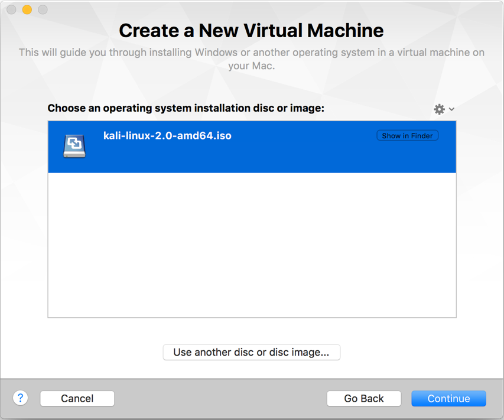Minimize the window with the yellow button
This screenshot has height=420, width=504.
pyautogui.click(x=27, y=9)
